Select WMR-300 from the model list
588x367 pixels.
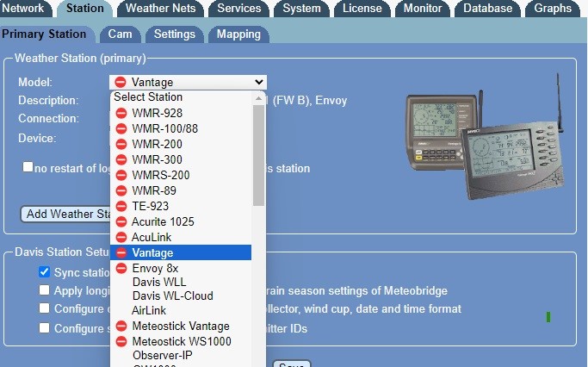(x=182, y=159)
